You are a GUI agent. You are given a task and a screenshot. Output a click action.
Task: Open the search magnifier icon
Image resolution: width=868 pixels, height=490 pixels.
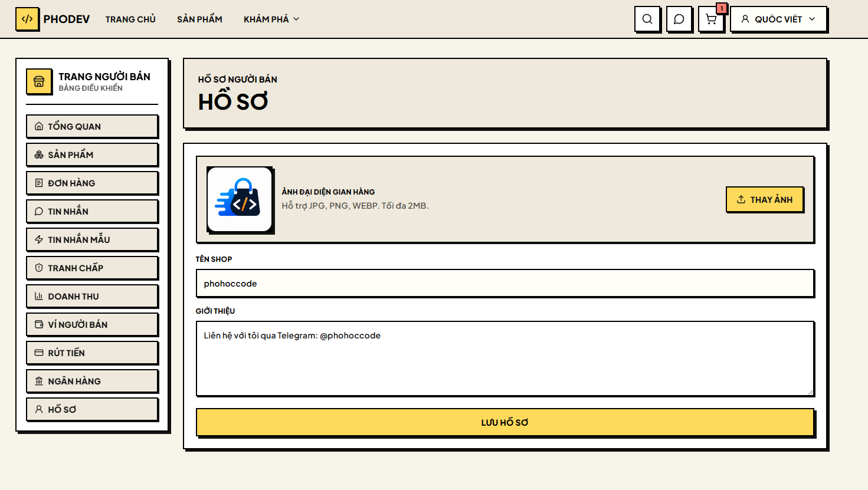pyautogui.click(x=647, y=19)
